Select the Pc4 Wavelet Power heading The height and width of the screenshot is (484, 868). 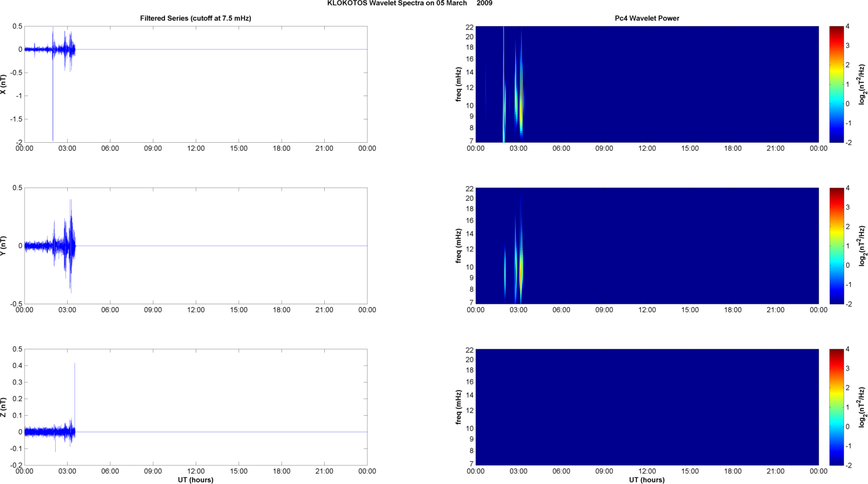click(647, 18)
